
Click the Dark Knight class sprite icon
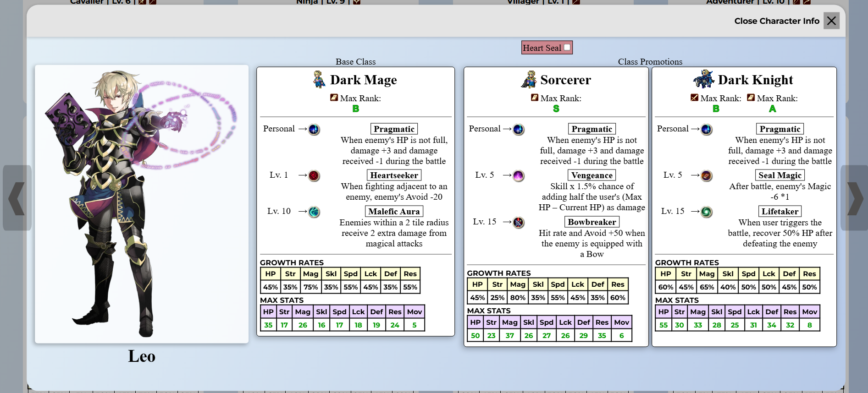(704, 79)
